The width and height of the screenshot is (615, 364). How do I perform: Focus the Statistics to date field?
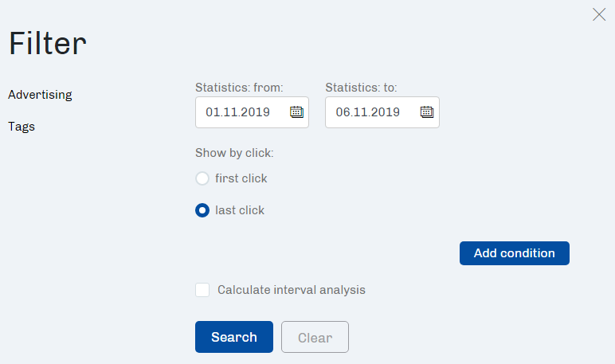point(382,112)
